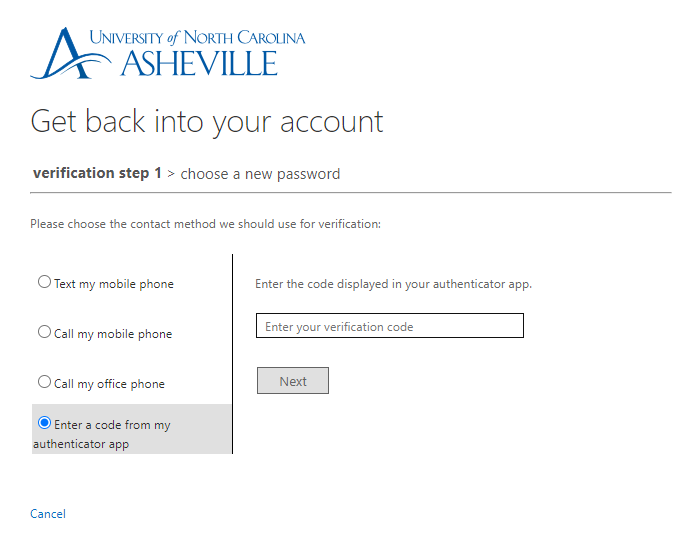Click the ASHEVILLE wordmark in the logo

199,64
